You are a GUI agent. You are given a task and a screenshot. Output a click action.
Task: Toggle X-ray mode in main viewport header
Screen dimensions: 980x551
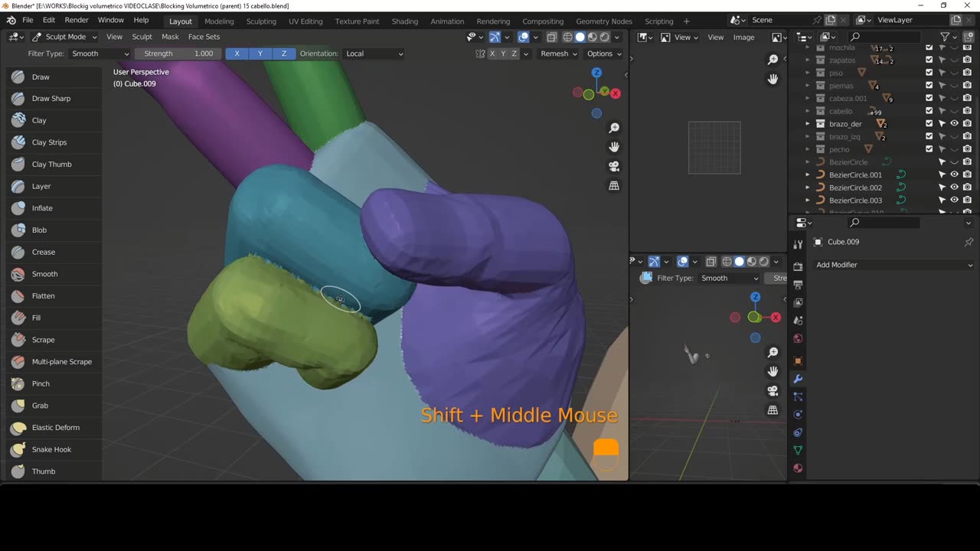tap(550, 37)
